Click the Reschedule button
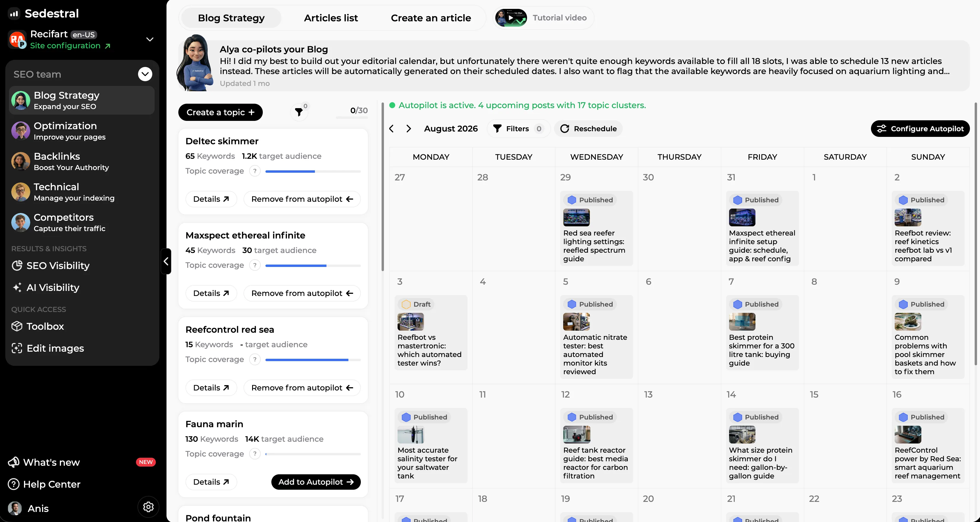Screen dimensions: 980x522 [588, 129]
